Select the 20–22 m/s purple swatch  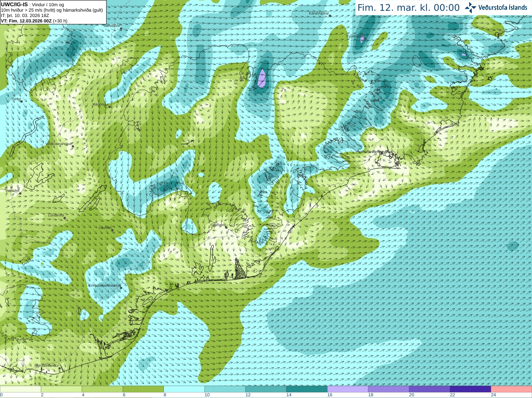click(430, 389)
